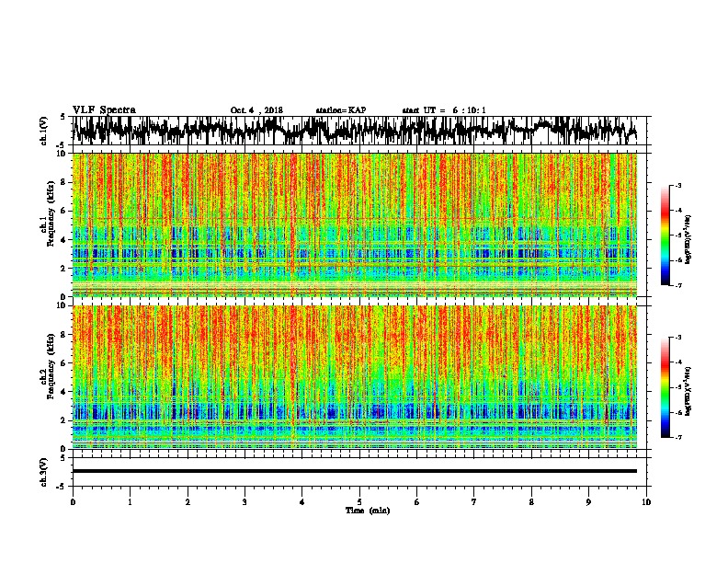Click the time axis tick label "2"
Screen dimensions: 728x563
pyautogui.click(x=188, y=502)
